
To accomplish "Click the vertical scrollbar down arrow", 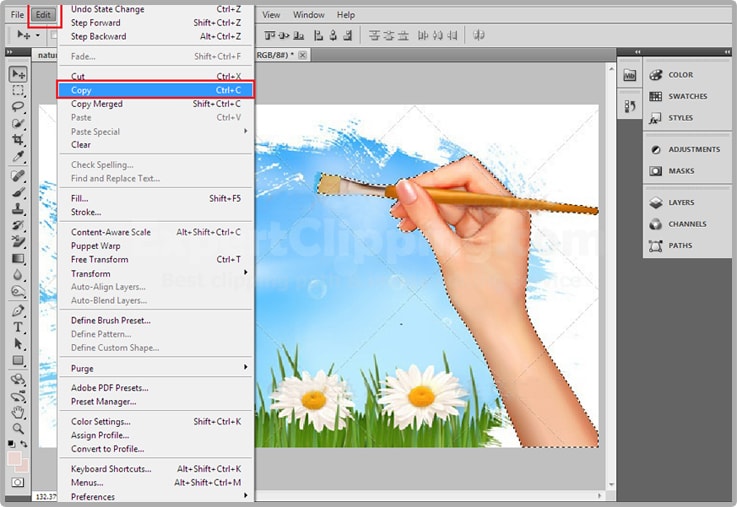I will coord(611,484).
